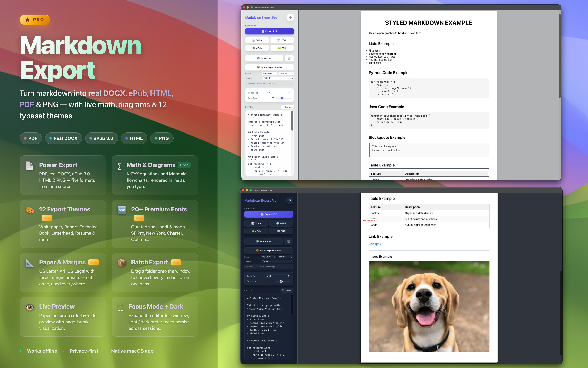The height and width of the screenshot is (368, 588).
Task: Click 'Python Code Example' heading in light preview
Action: 388,73
